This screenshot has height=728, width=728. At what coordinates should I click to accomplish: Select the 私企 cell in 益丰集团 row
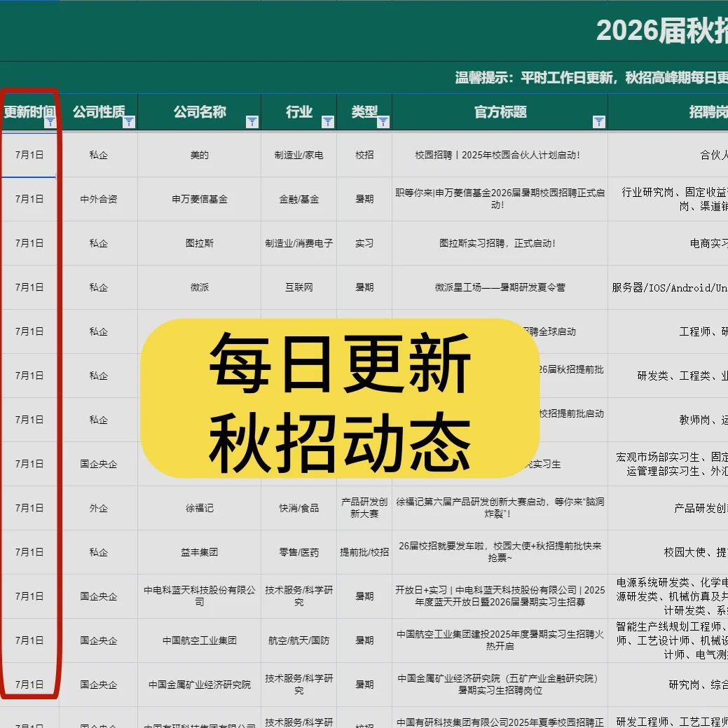(x=99, y=553)
